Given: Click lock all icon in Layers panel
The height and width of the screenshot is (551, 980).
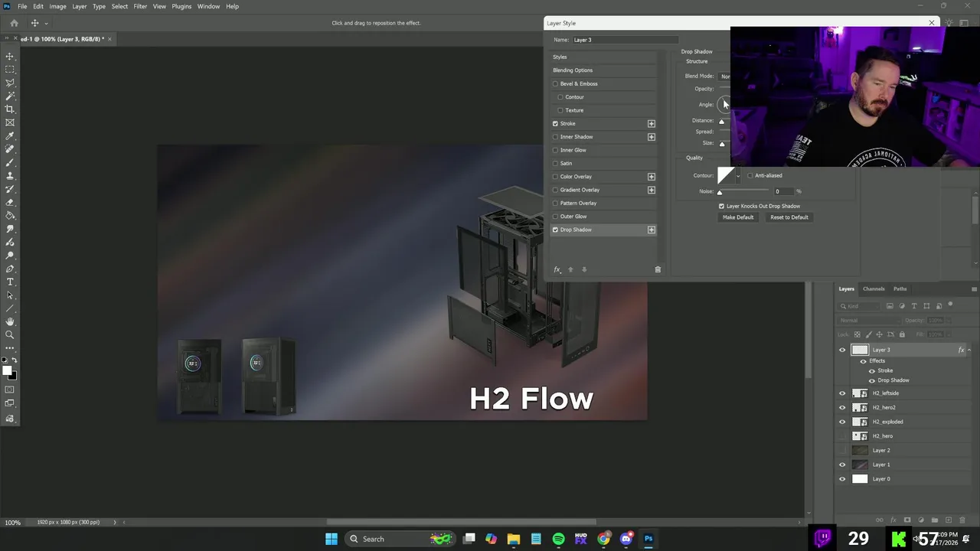Looking at the screenshot, I should point(902,334).
